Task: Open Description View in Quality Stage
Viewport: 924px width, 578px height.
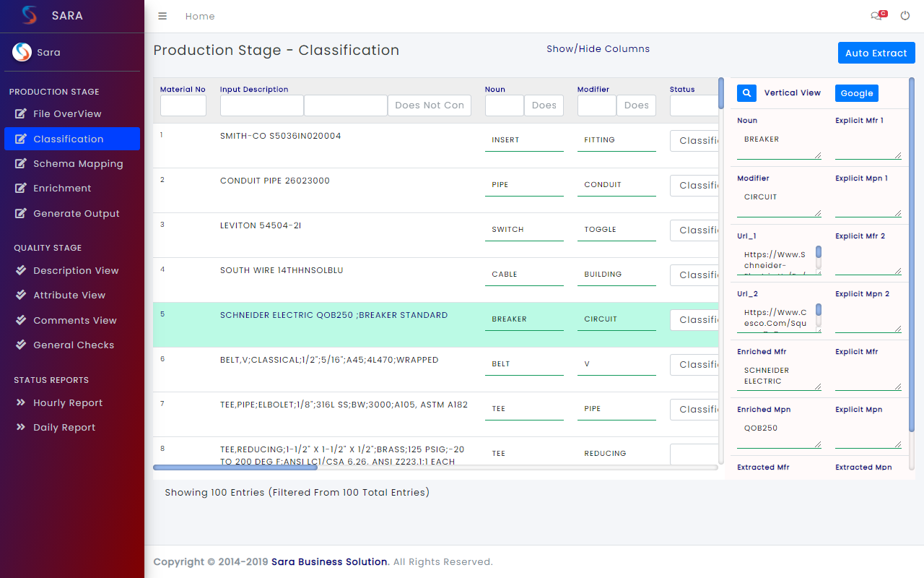Action: tap(72, 270)
